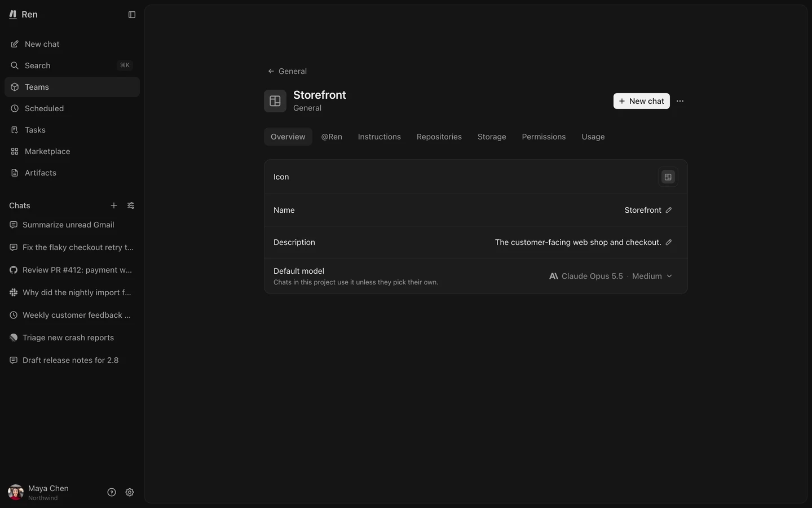812x508 pixels.
Task: Switch to the Permissions tab
Action: coord(544,137)
